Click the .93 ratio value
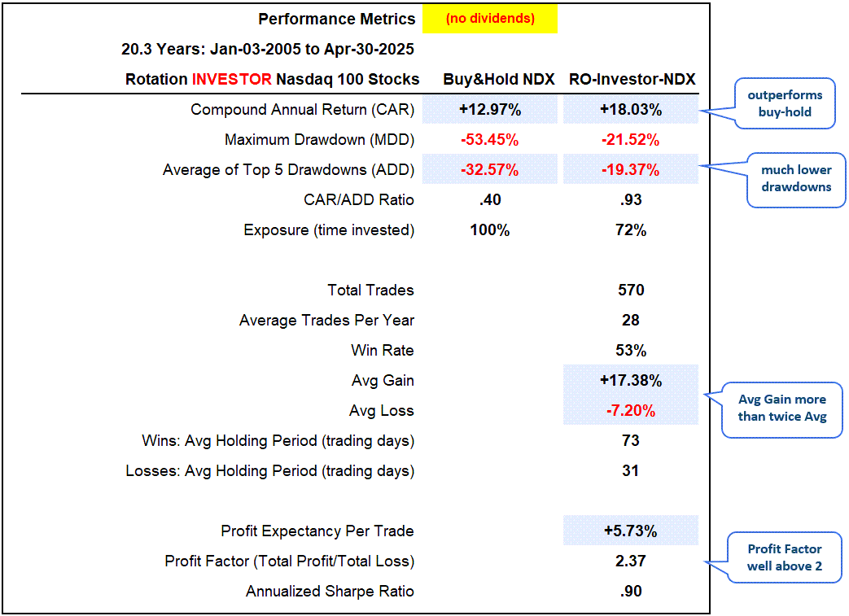849x616 pixels. [x=631, y=200]
